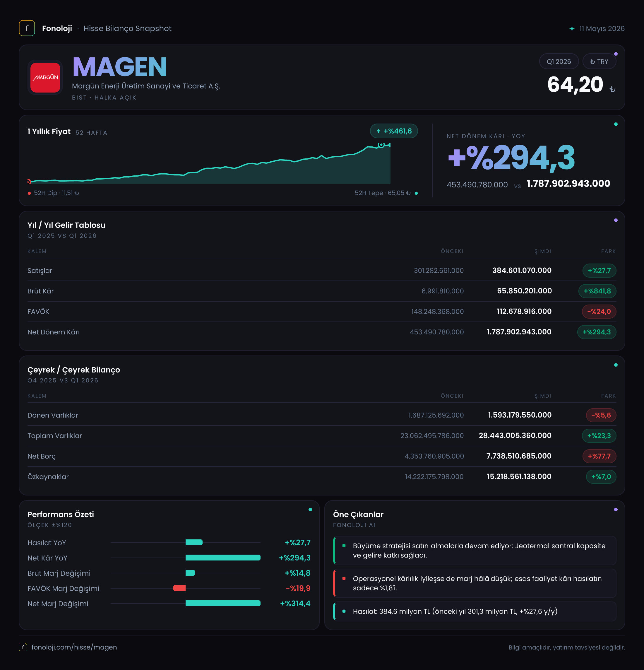Click the Yıl / Yıl Gelir Tablosu heading
Viewport: 644px width, 670px height.
[66, 225]
